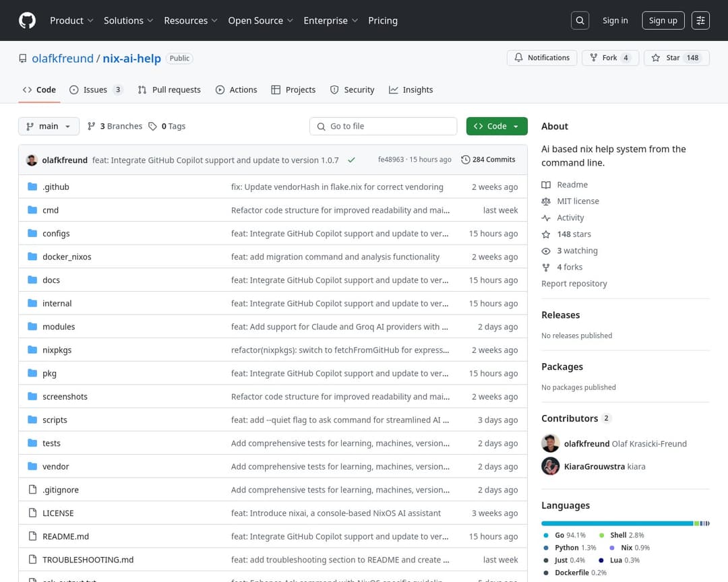Open the GitHub homepage logo

[x=27, y=20]
